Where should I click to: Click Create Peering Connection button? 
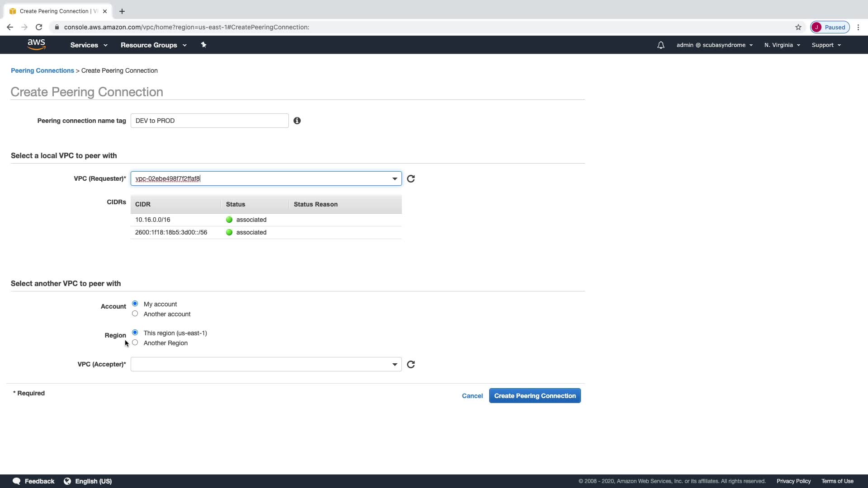click(x=534, y=396)
